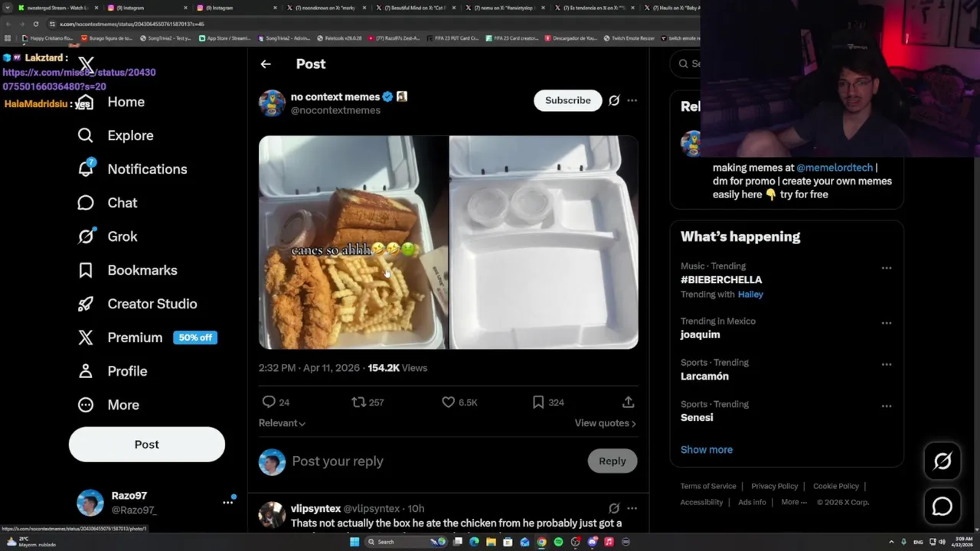Viewport: 980px width, 551px height.
Task: Open Profile in the sidebar
Action: [x=112, y=371]
